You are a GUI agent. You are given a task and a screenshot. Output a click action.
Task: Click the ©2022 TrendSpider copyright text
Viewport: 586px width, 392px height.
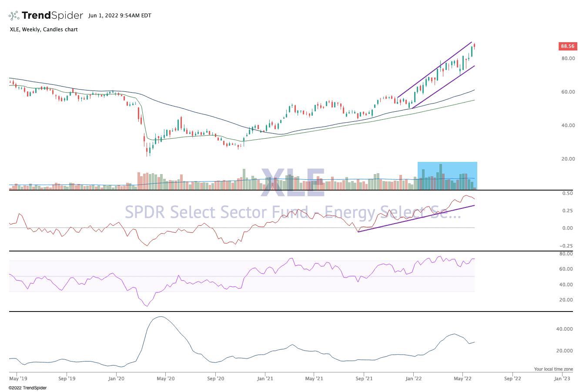point(27,388)
